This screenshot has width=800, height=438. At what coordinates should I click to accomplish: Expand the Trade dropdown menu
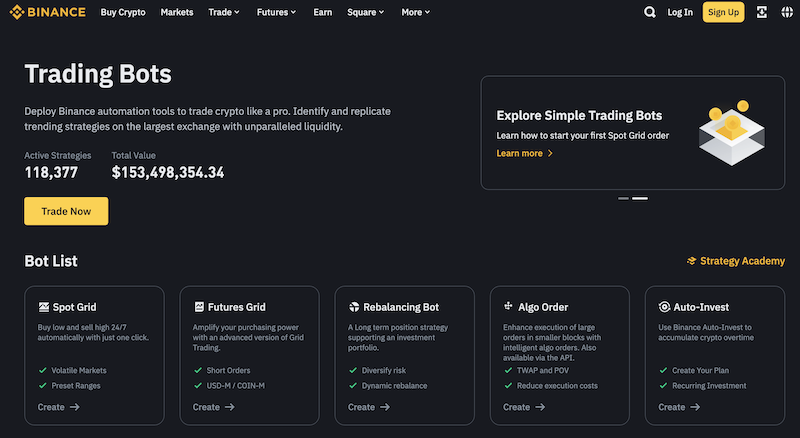[224, 12]
